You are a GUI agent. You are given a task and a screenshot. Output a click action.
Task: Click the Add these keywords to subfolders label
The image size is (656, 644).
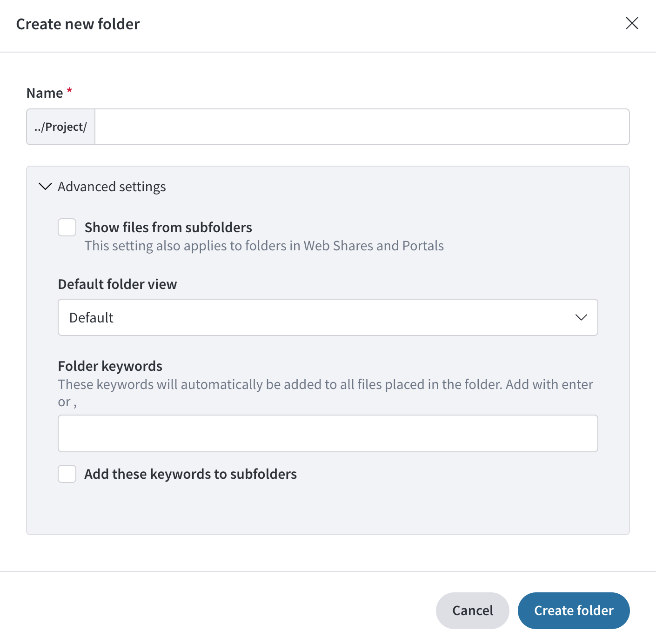191,474
